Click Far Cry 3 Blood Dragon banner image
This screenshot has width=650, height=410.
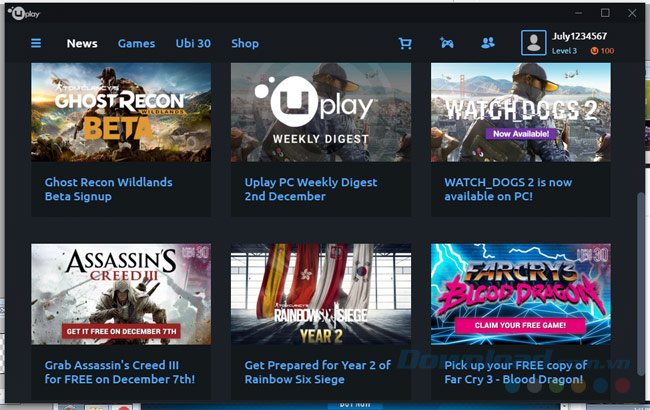520,294
